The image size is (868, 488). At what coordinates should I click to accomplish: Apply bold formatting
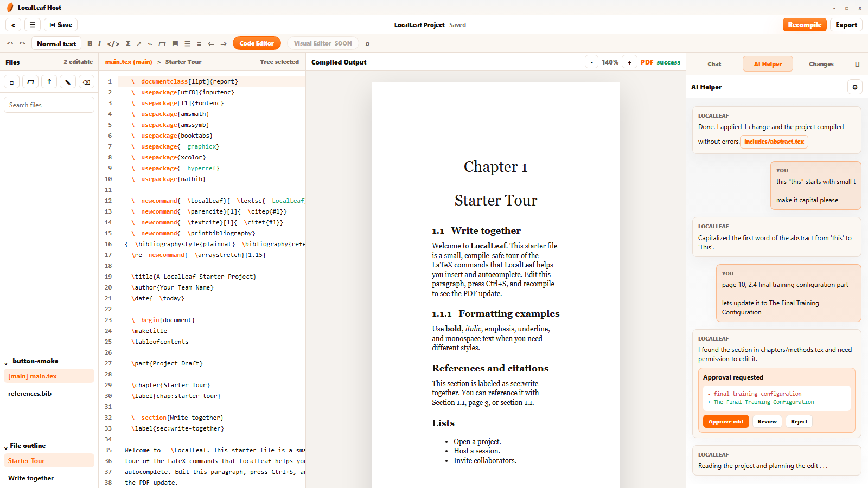90,43
